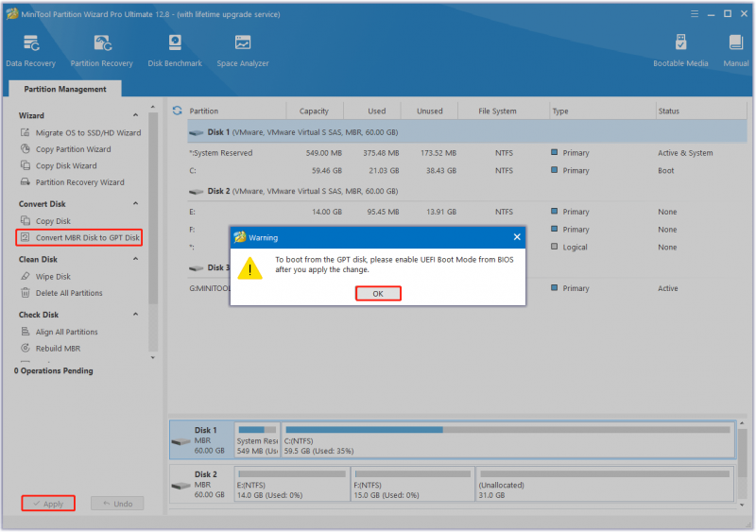The height and width of the screenshot is (532, 756).
Task: Select Disk 2 in the disk map
Action: [x=201, y=484]
